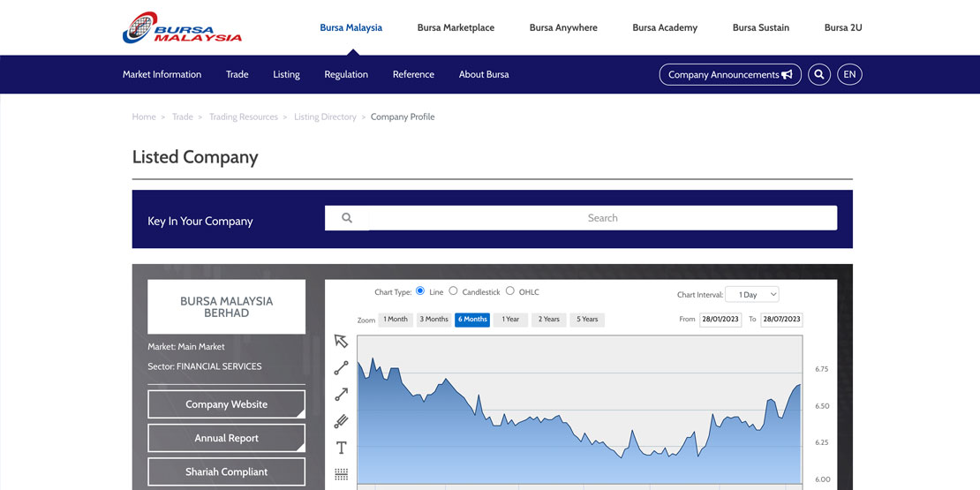Select the arrow line drawing tool
This screenshot has height=490, width=980.
coord(341,395)
